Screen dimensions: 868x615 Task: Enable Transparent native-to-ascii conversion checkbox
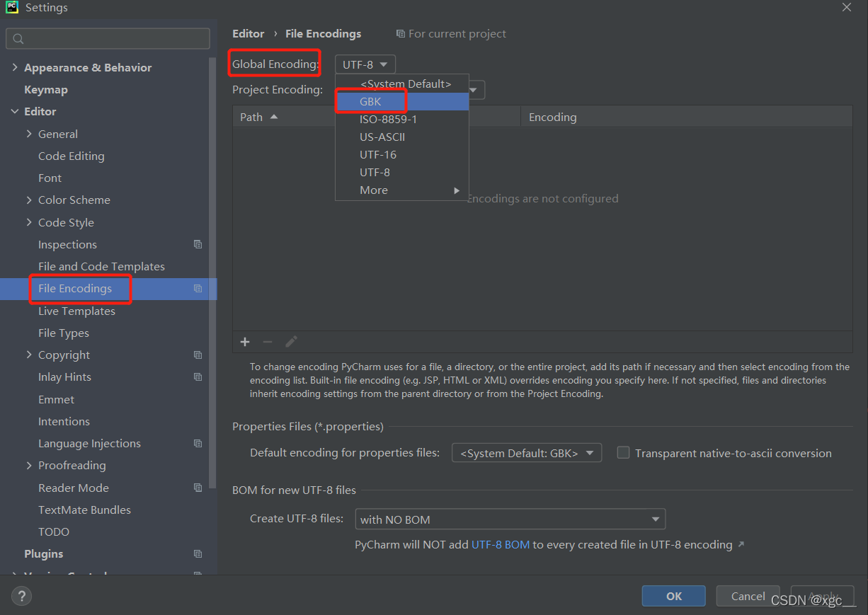pyautogui.click(x=623, y=452)
